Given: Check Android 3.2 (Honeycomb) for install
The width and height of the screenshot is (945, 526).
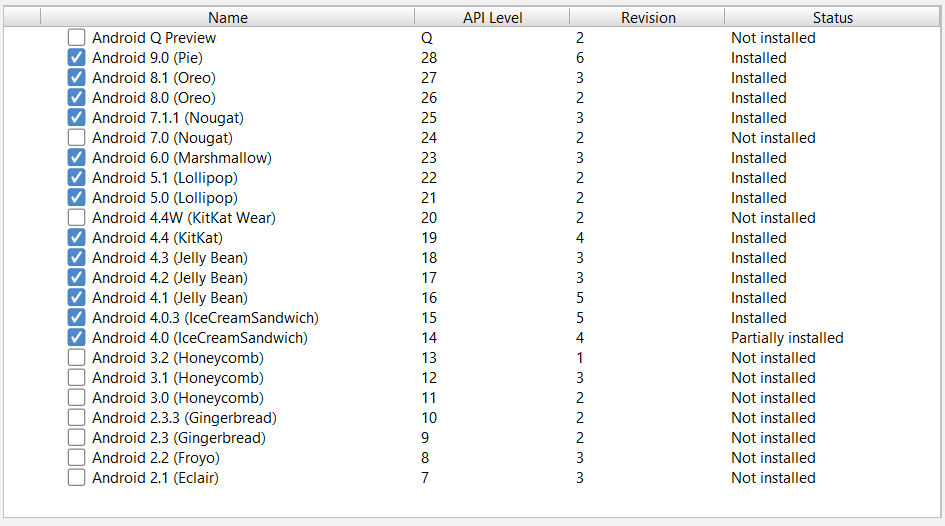Looking at the screenshot, I should coord(76,358).
